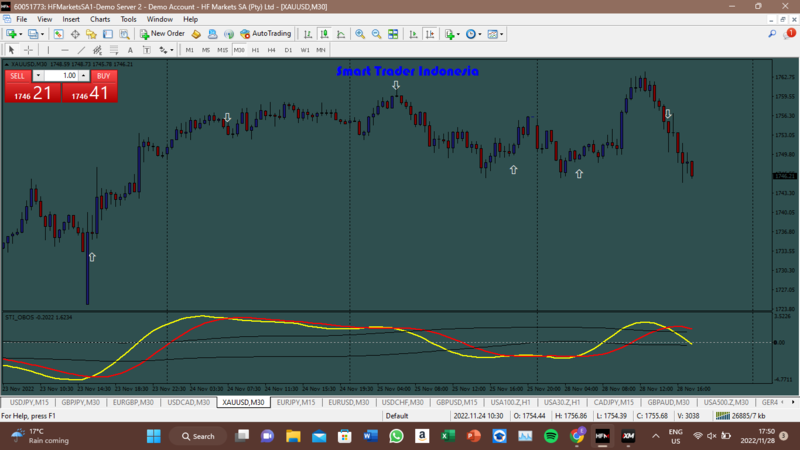
Task: Switch to M1 timeframe
Action: click(x=189, y=50)
